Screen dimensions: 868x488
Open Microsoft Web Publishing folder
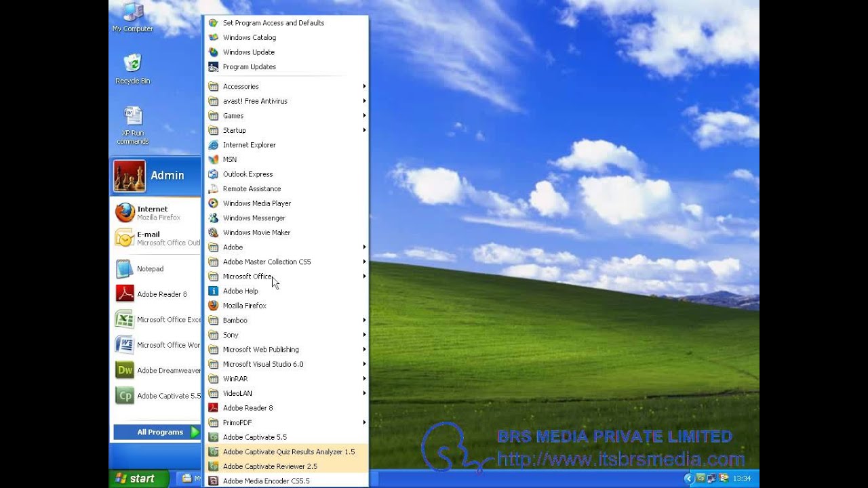[286, 349]
